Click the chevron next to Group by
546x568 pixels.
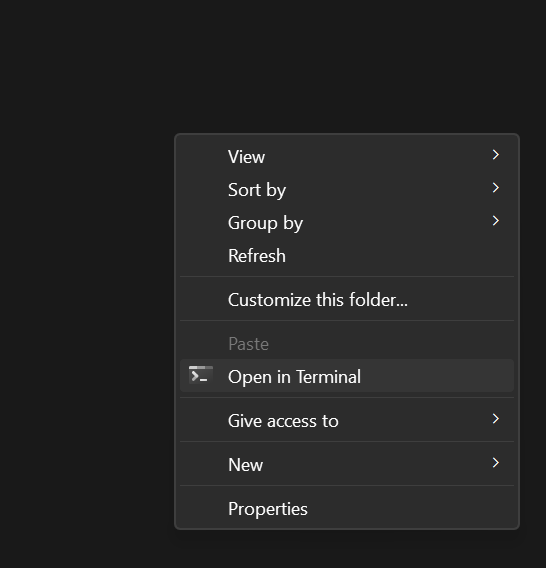[x=496, y=221]
